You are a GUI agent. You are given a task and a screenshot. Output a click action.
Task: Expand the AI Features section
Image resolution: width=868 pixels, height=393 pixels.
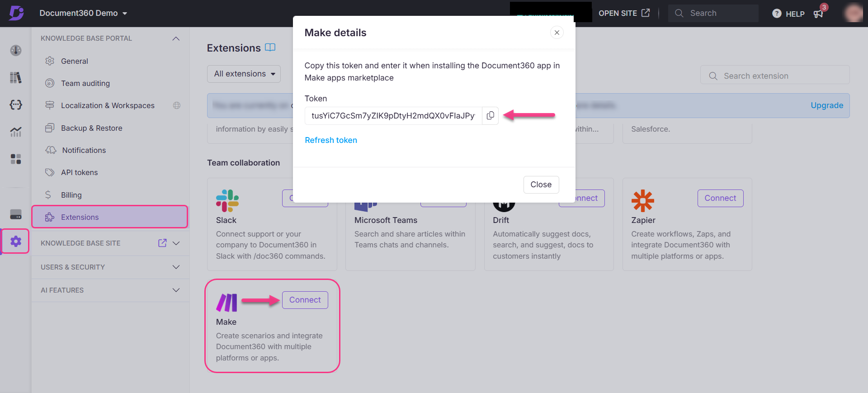[176, 290]
